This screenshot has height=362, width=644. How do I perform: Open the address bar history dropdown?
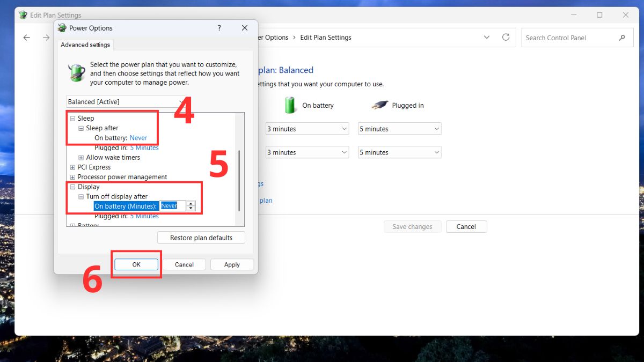pyautogui.click(x=487, y=38)
